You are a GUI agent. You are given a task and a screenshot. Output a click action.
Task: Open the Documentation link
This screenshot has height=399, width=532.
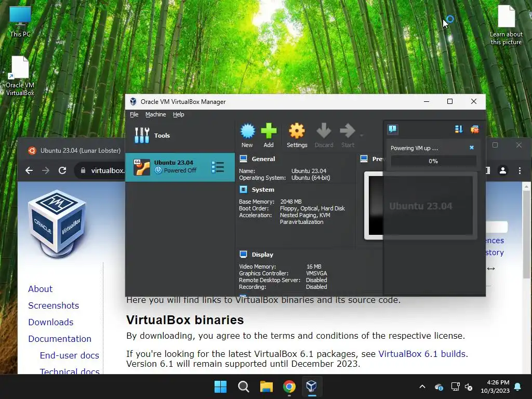point(60,339)
